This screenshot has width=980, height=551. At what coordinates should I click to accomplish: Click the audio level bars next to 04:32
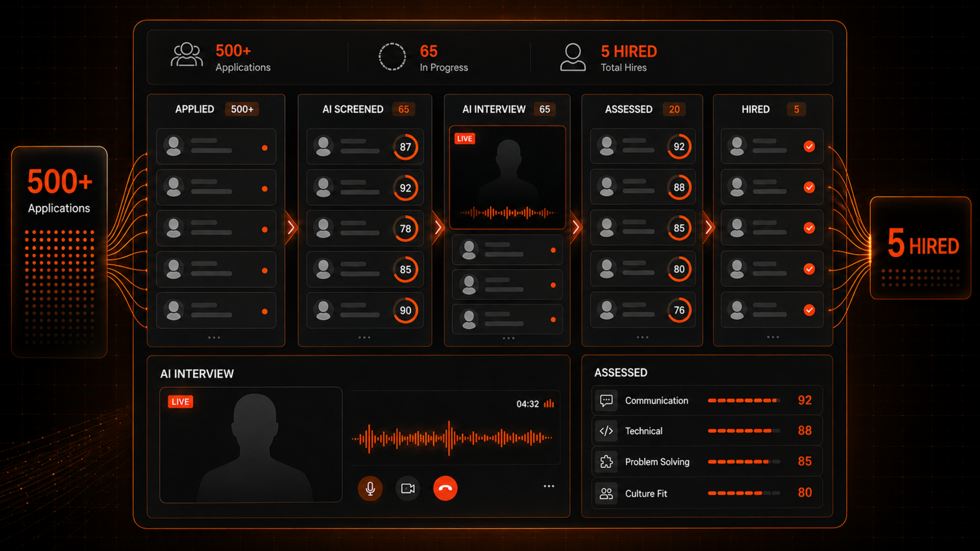(x=549, y=404)
